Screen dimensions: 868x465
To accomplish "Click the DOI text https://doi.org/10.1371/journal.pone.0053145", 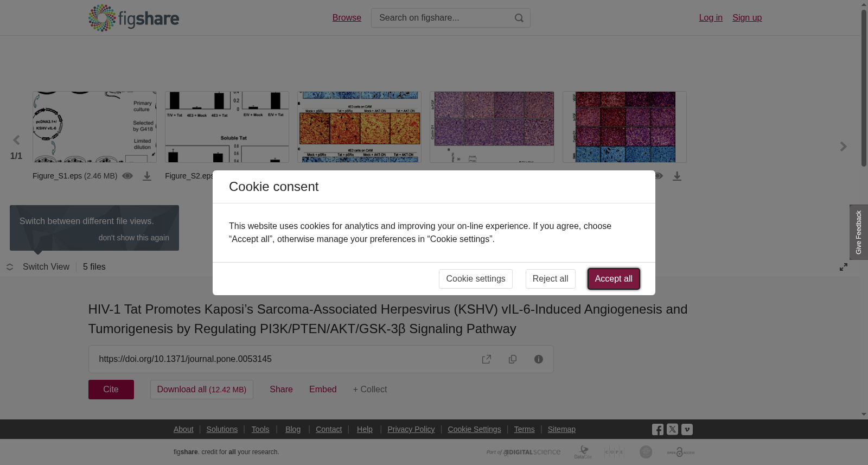I will click(185, 359).
